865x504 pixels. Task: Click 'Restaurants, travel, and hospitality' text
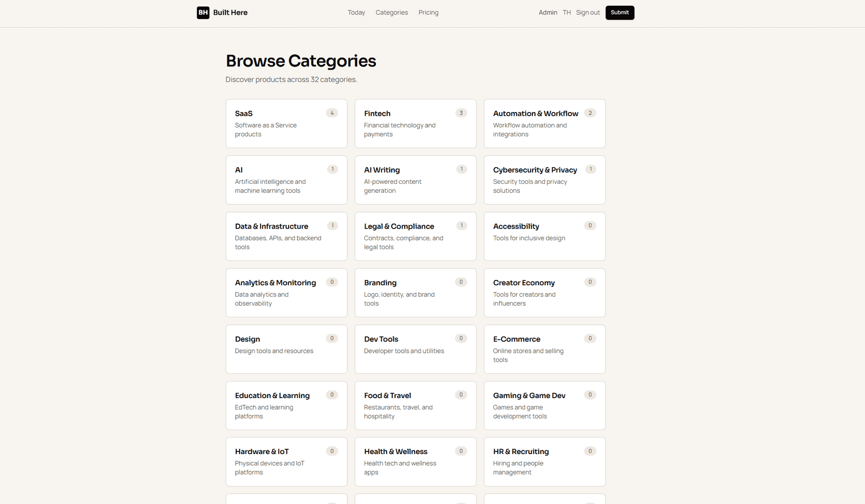[398, 412]
